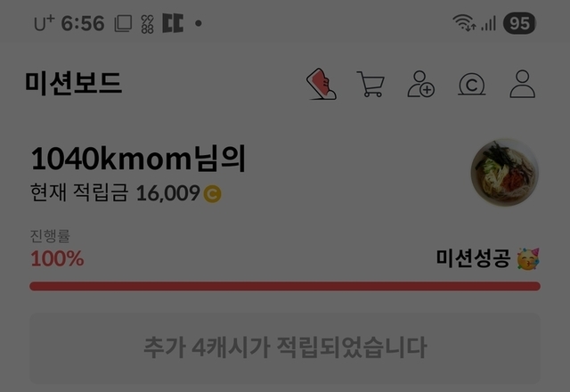Tap the 100% progress percentage
The width and height of the screenshot is (570, 392).
coord(57,258)
